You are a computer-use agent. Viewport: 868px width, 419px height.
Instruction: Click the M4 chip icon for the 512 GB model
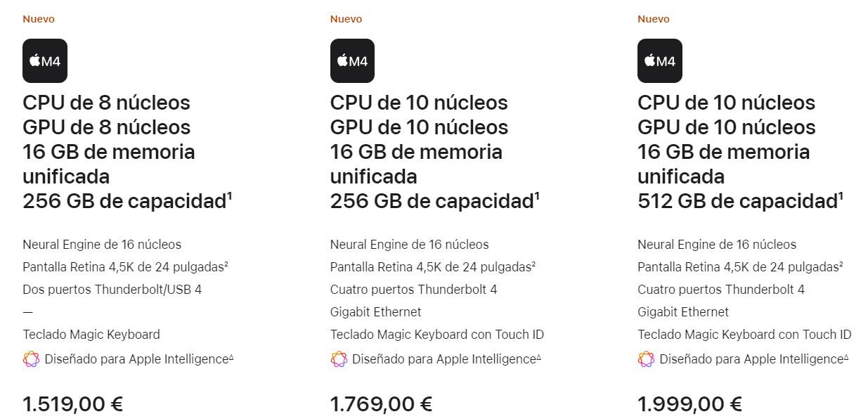(660, 60)
